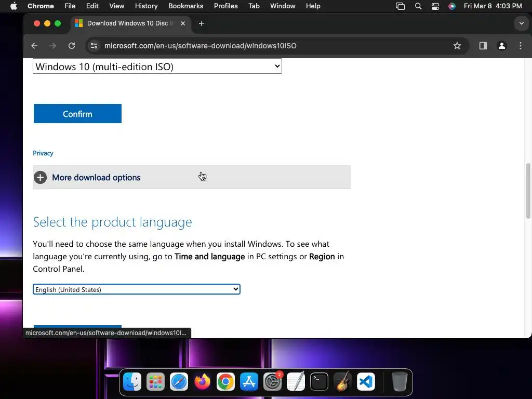This screenshot has width=532, height=399.
Task: Open the Bookmarks menu
Action: (x=185, y=6)
